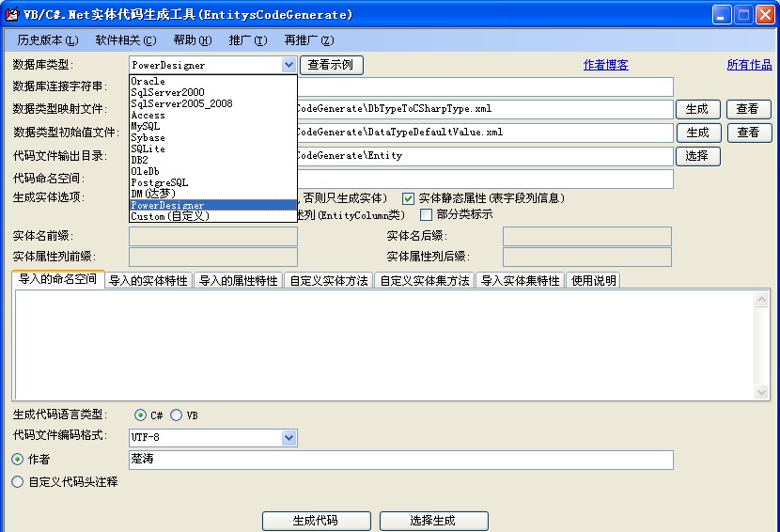The height and width of the screenshot is (532, 780).
Task: Switch to 导入的实体特性 tab
Action: 148,281
